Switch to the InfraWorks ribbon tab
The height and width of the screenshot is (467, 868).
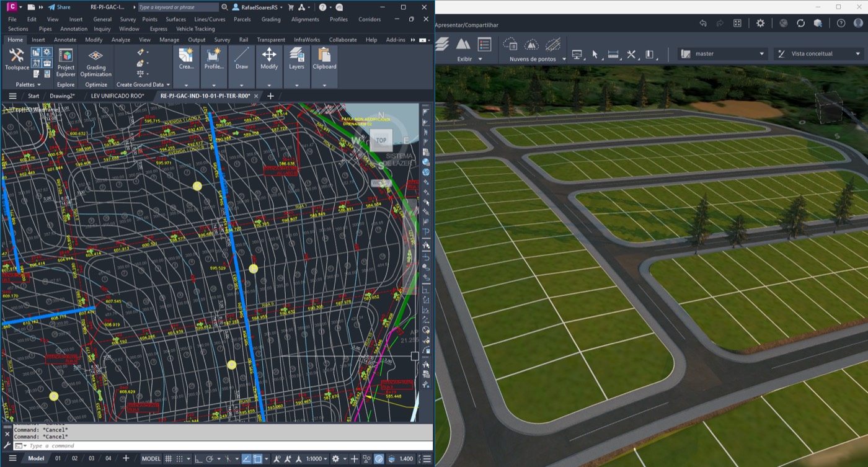point(307,40)
